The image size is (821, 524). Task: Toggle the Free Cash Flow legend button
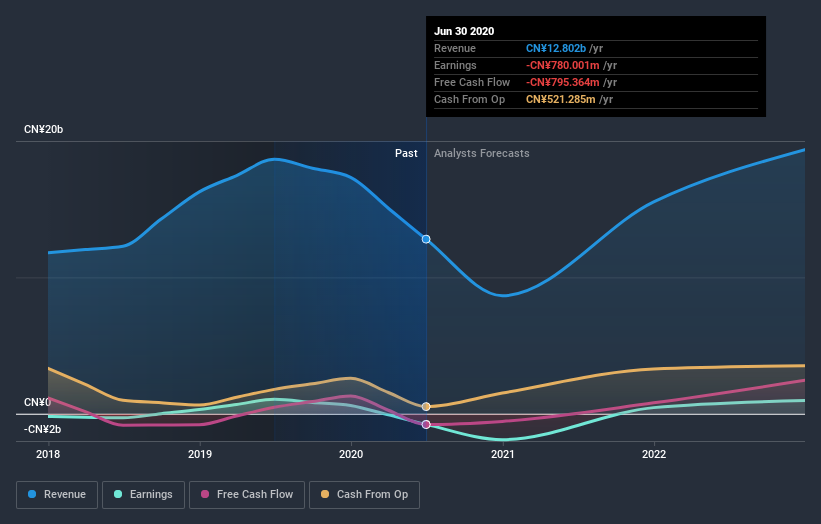click(247, 495)
